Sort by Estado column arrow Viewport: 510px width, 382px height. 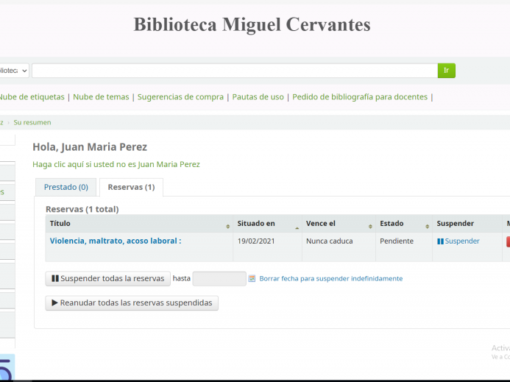point(427,226)
